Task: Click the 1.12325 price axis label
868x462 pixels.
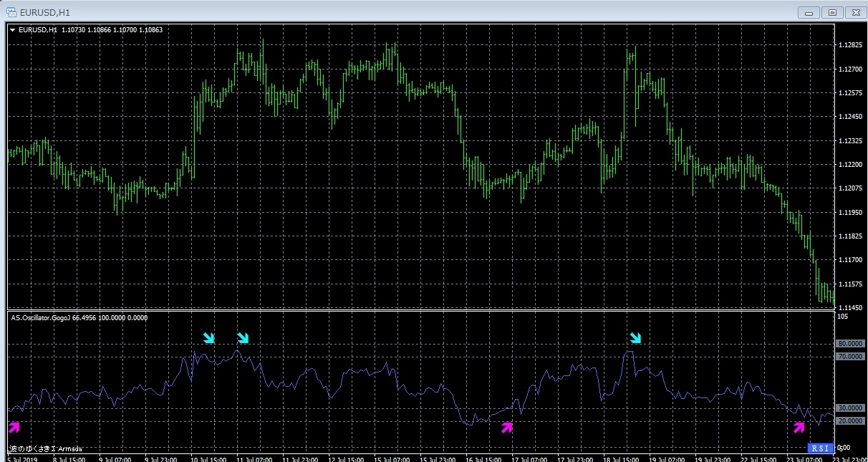Action: click(x=849, y=141)
